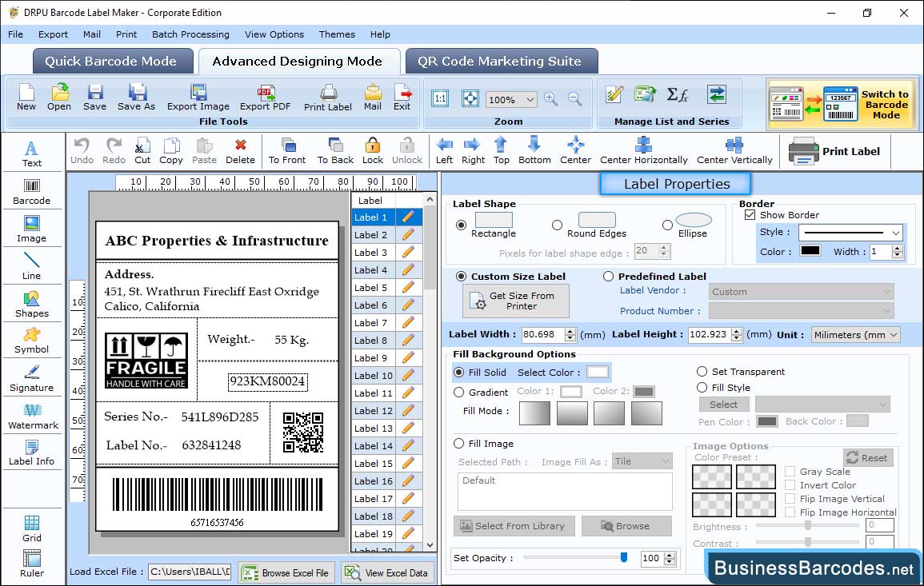The image size is (924, 586).
Task: Click the zoom in magnifier
Action: click(x=551, y=99)
